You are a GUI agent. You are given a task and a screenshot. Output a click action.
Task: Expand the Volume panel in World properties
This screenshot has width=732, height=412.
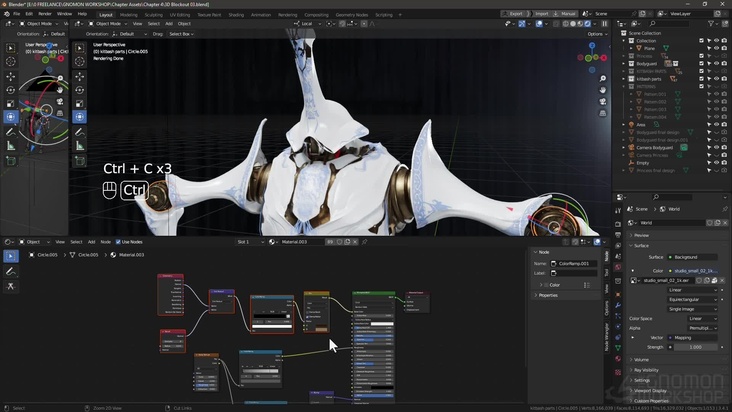click(640, 360)
